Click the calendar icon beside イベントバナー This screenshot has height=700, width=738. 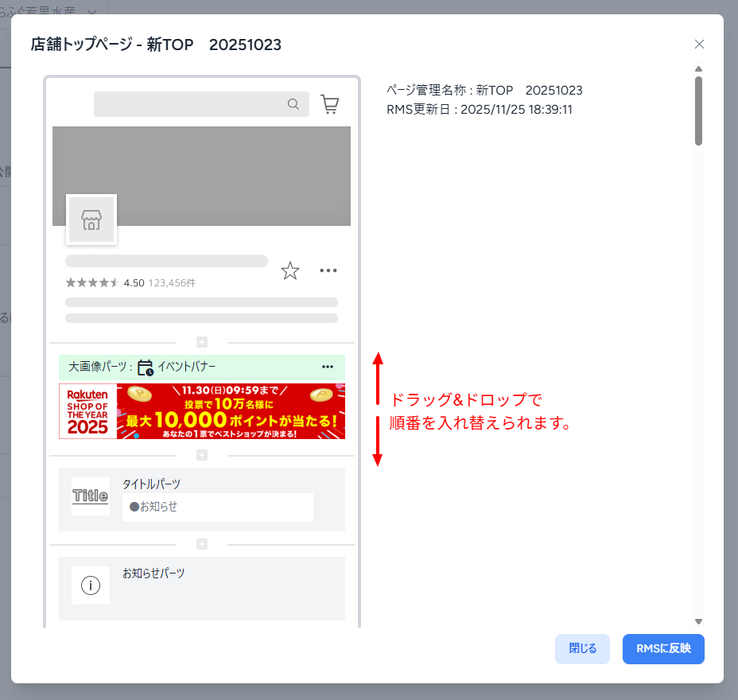[146, 367]
